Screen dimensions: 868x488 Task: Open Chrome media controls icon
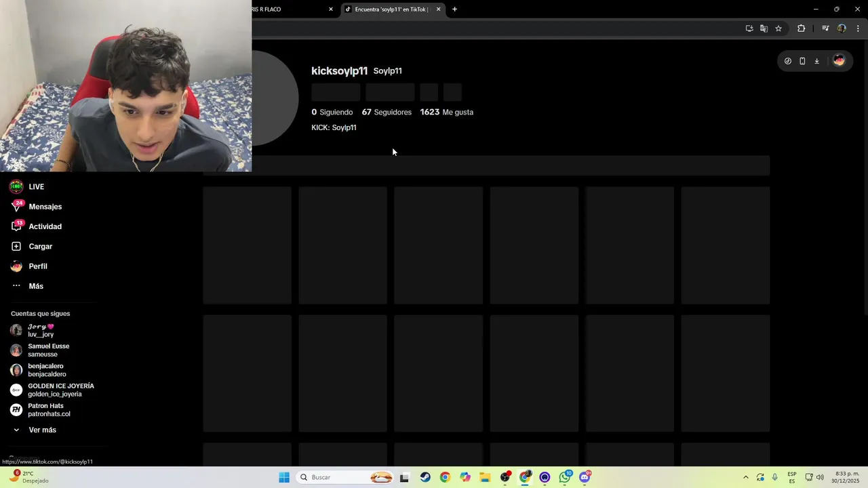[x=825, y=28]
